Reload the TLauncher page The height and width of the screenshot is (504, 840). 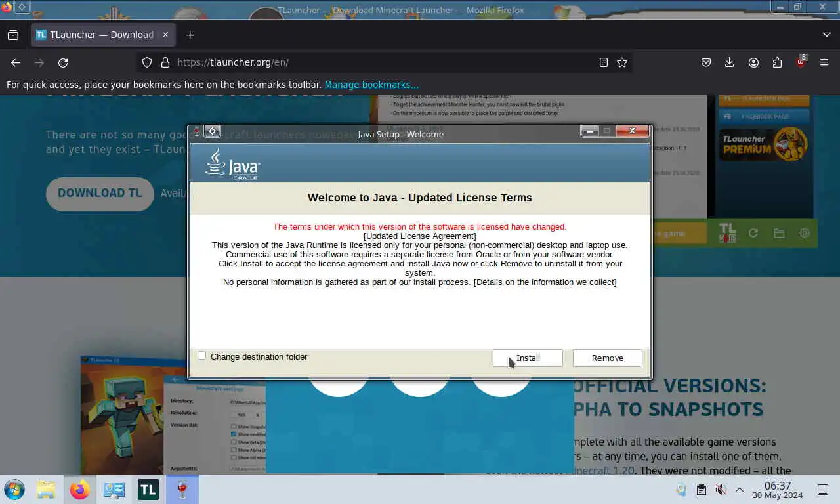click(x=63, y=62)
